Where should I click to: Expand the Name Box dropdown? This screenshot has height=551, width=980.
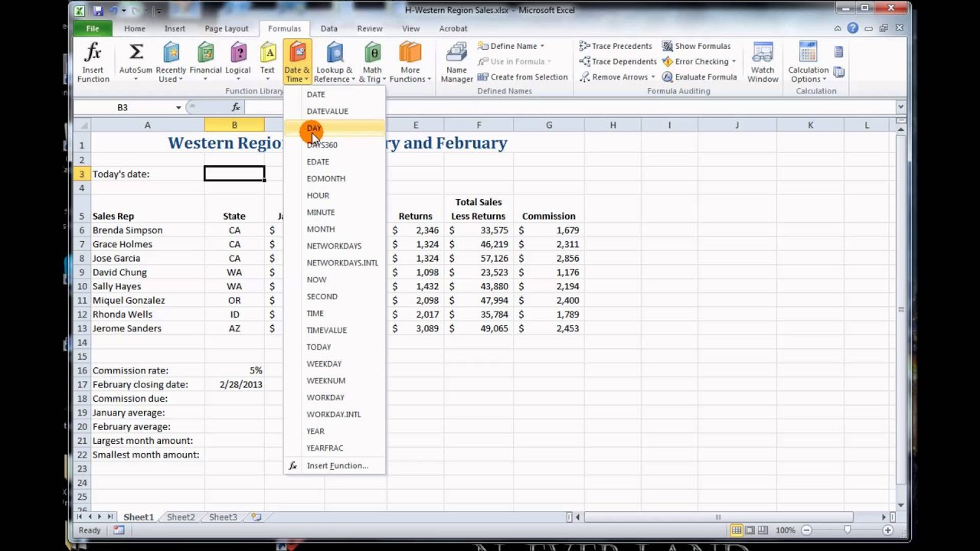178,108
